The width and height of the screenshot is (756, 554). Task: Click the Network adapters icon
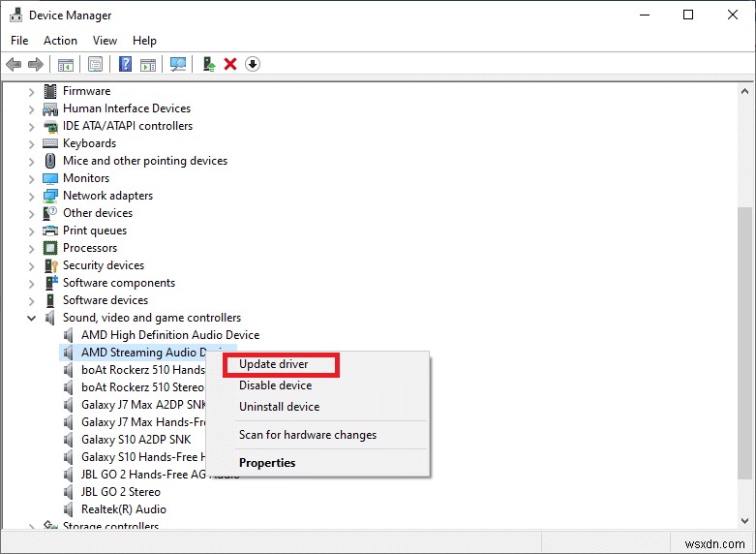pyautogui.click(x=50, y=196)
